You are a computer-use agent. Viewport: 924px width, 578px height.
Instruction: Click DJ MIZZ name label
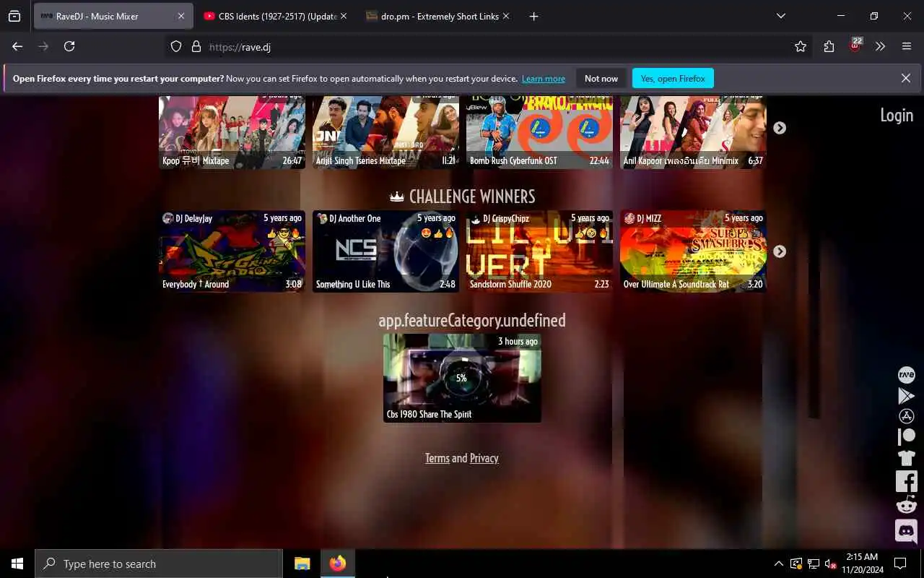[649, 218]
